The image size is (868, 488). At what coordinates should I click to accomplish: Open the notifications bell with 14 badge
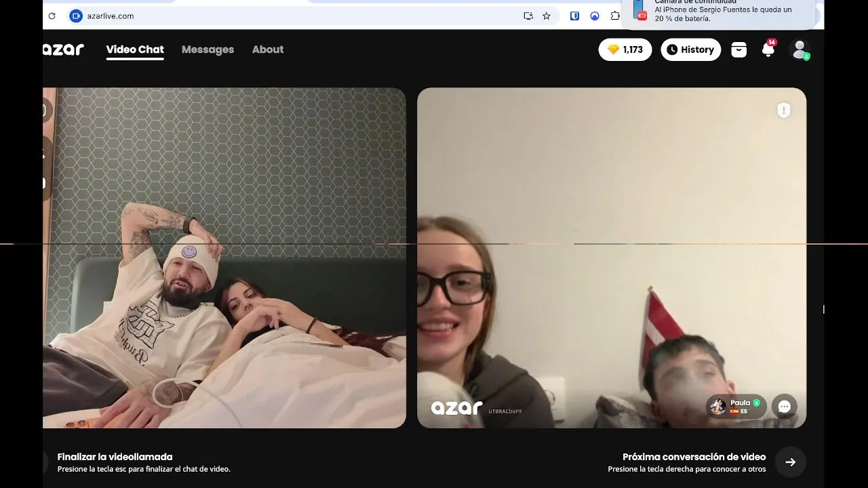click(x=768, y=49)
